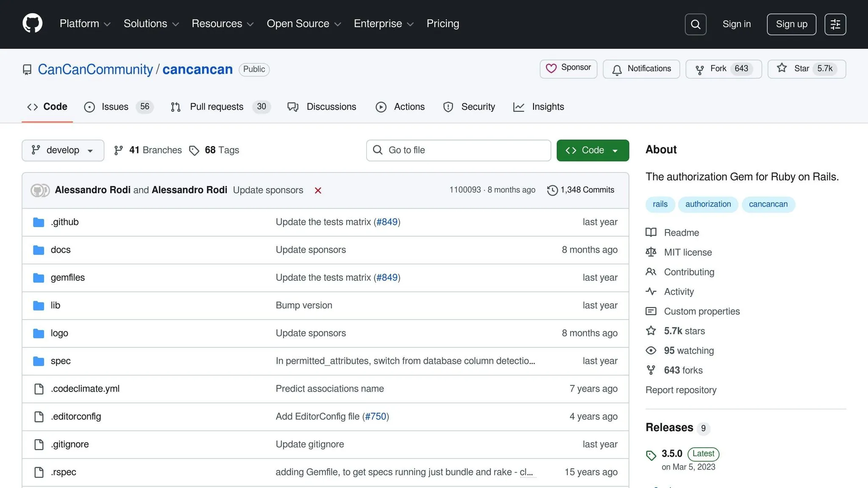Fork the repository
The height and width of the screenshot is (488, 868).
(723, 69)
